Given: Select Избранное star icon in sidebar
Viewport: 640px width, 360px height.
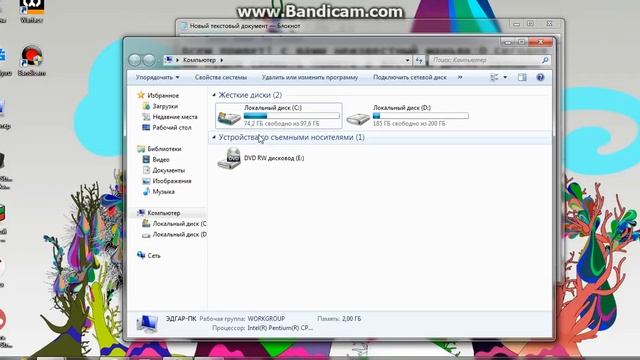Looking at the screenshot, I should tap(141, 95).
